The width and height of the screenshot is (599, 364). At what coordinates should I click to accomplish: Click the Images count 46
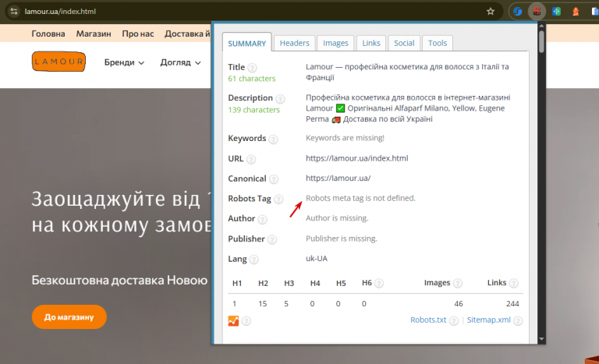459,304
